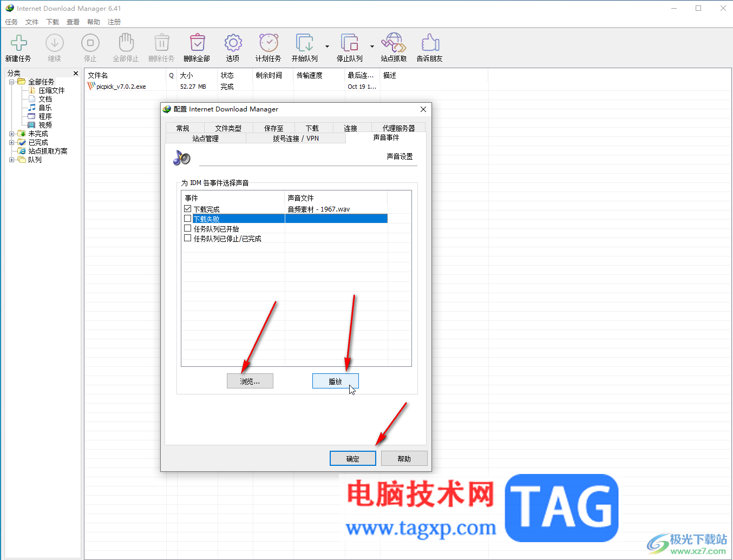Screen dimensions: 733x560
Task: Switch to the 站点管理 tab
Action: [206, 139]
